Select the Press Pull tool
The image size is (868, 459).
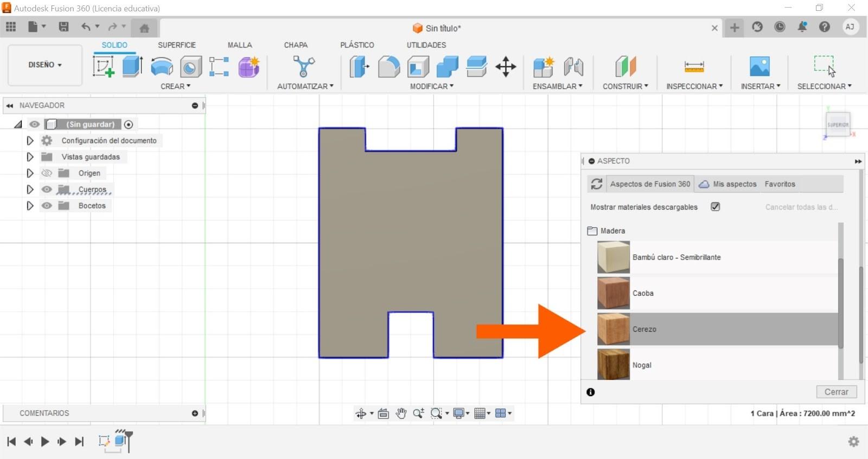pyautogui.click(x=359, y=67)
